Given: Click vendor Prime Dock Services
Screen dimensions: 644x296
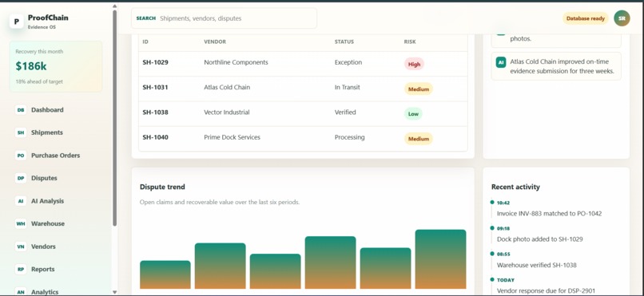Looking at the screenshot, I should [232, 137].
